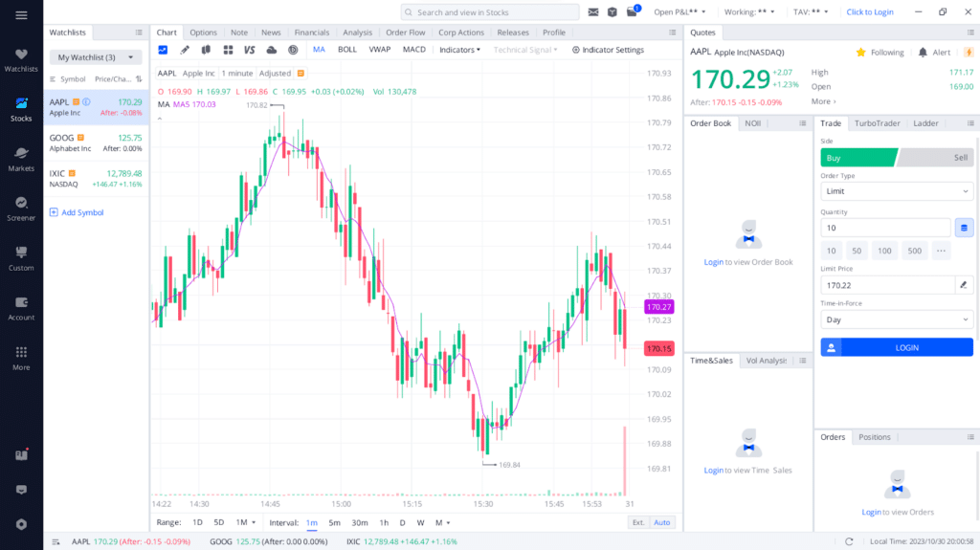Click the Add Symbol link

[82, 212]
